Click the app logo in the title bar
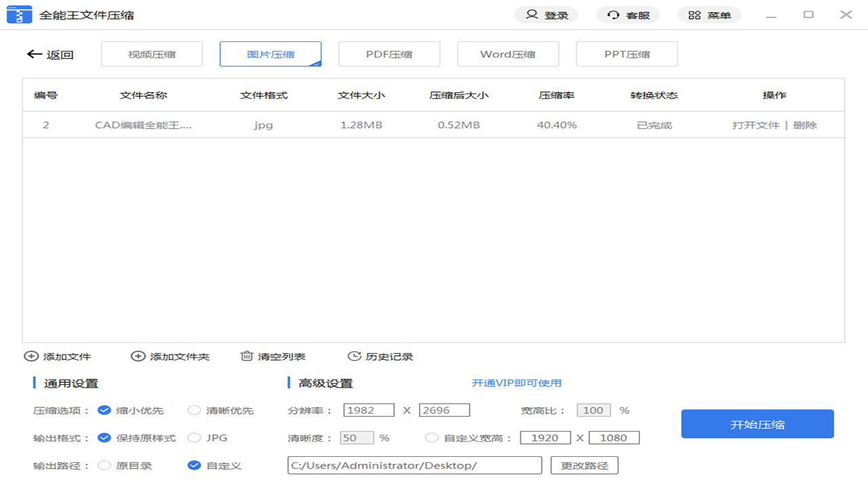This screenshot has width=868, height=488. [x=20, y=14]
